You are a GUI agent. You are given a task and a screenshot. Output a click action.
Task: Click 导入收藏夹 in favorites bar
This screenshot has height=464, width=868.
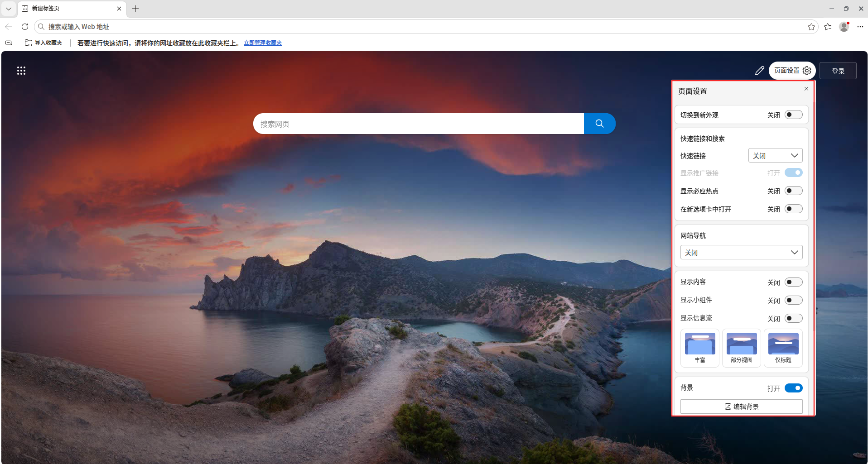tap(43, 43)
